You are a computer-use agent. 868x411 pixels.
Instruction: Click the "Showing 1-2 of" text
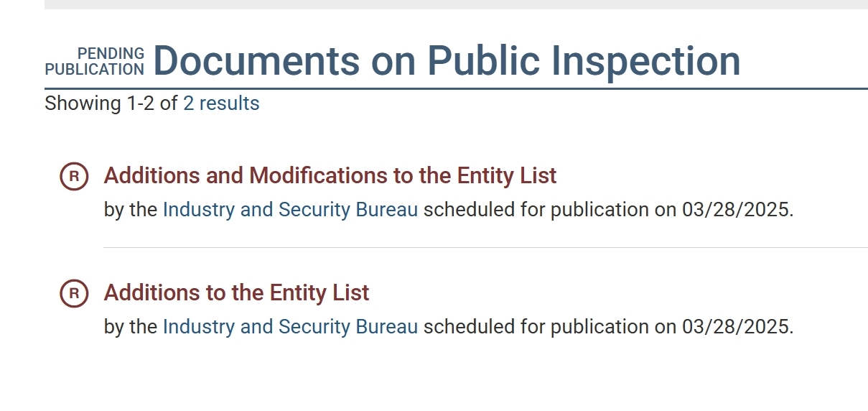(111, 103)
